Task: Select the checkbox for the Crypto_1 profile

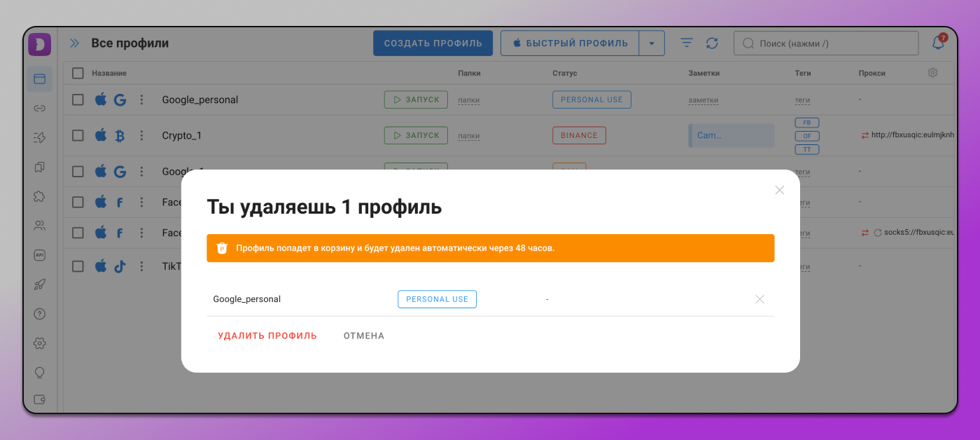Action: 78,135
